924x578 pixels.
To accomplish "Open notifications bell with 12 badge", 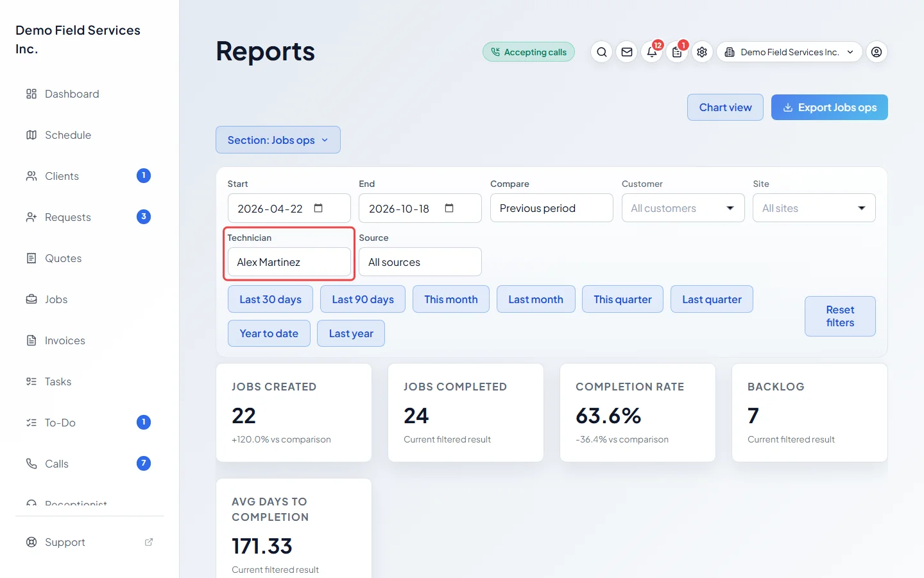I will coord(652,52).
